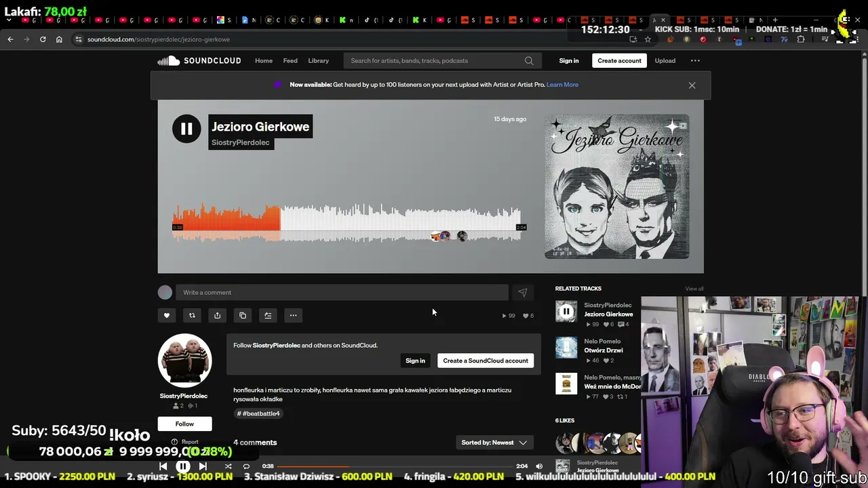Open the SiostryPierdolec artist link under the title

pos(241,142)
